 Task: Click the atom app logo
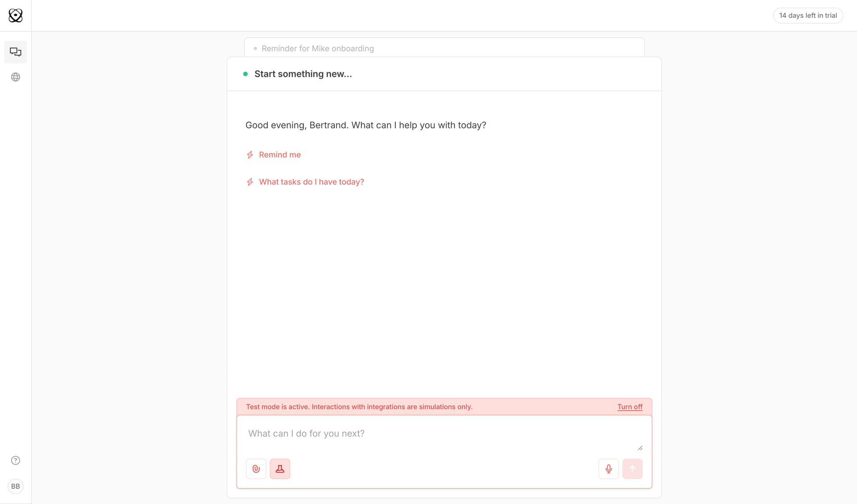pos(16,15)
